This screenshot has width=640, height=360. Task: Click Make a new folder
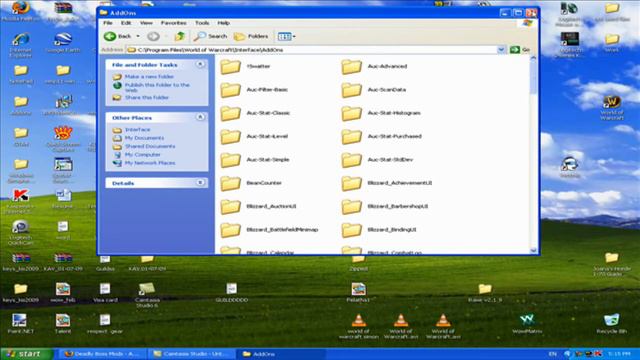[x=149, y=76]
